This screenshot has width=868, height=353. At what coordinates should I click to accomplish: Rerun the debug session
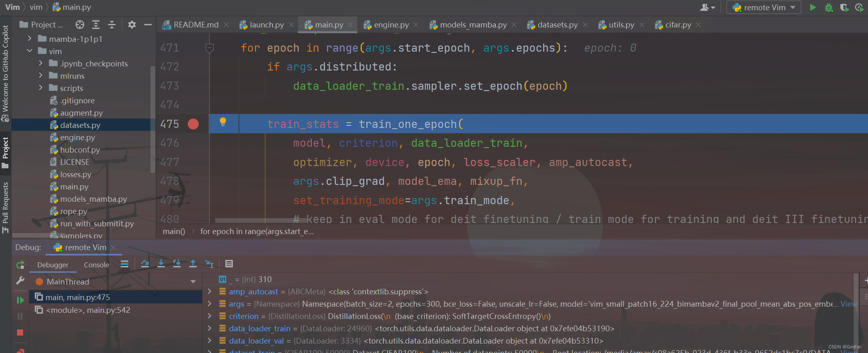click(20, 265)
